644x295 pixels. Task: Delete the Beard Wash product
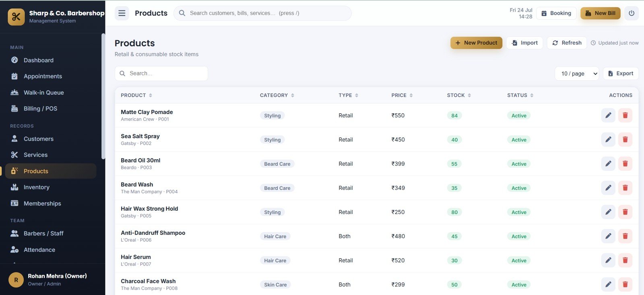pyautogui.click(x=625, y=188)
